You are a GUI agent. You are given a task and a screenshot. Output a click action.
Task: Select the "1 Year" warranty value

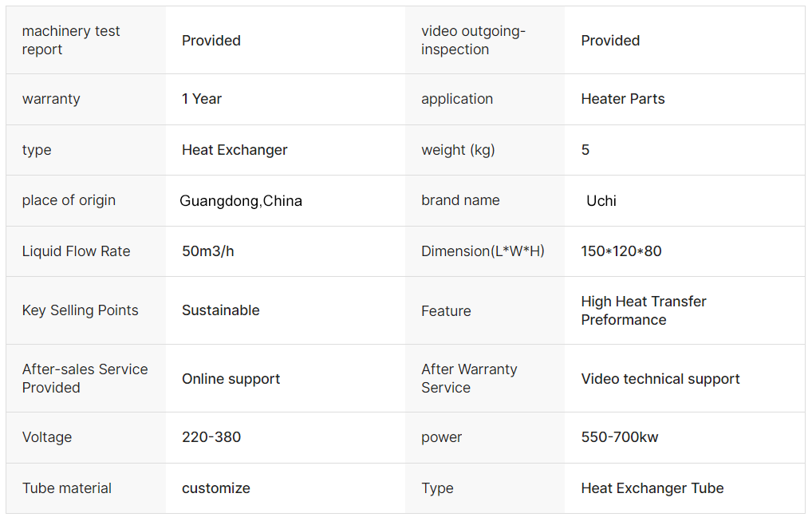(x=202, y=99)
